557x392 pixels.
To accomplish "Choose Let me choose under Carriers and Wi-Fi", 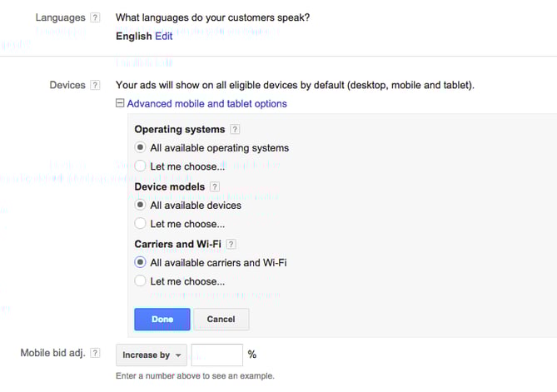I will point(140,281).
